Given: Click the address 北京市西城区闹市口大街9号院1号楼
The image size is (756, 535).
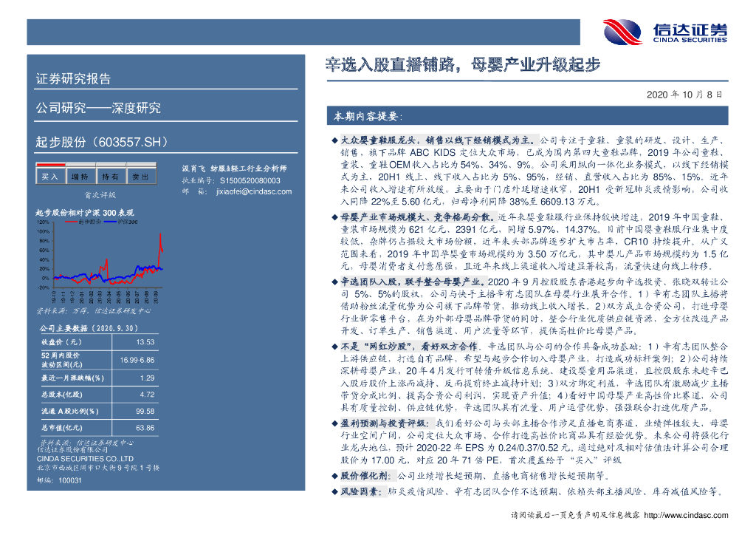Looking at the screenshot, I should pyautogui.click(x=98, y=468).
